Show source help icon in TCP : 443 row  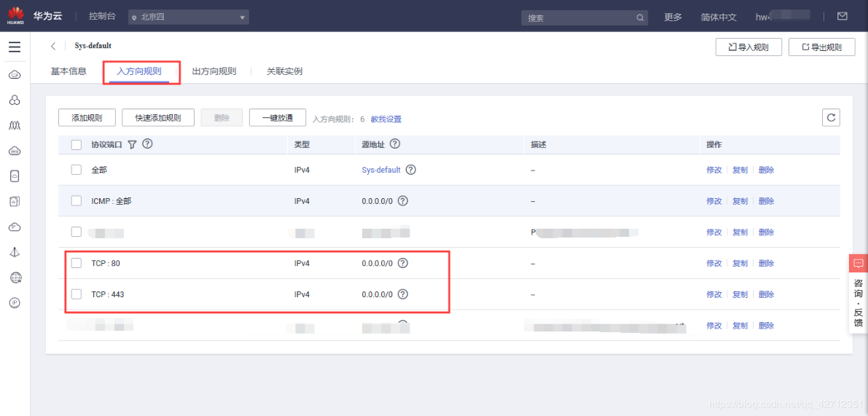click(403, 295)
